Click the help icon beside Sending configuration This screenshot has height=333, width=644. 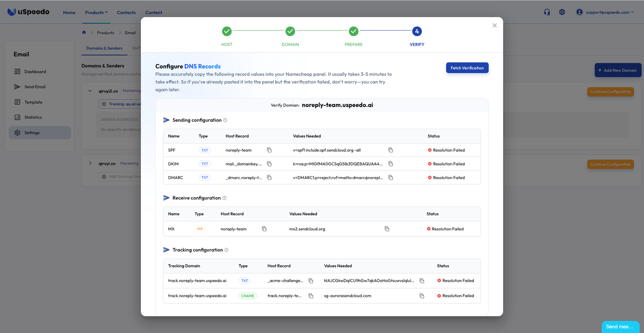(x=225, y=120)
